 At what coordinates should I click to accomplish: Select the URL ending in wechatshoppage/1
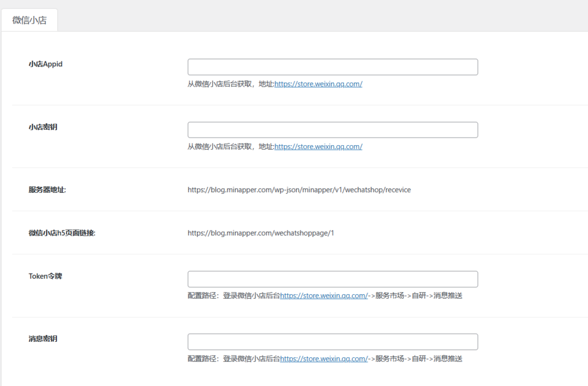[x=261, y=233]
